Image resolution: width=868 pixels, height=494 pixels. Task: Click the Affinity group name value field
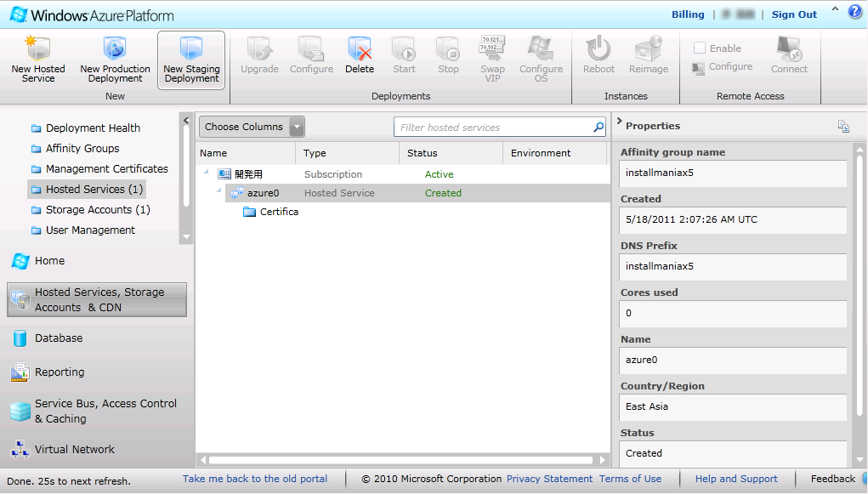click(x=733, y=173)
